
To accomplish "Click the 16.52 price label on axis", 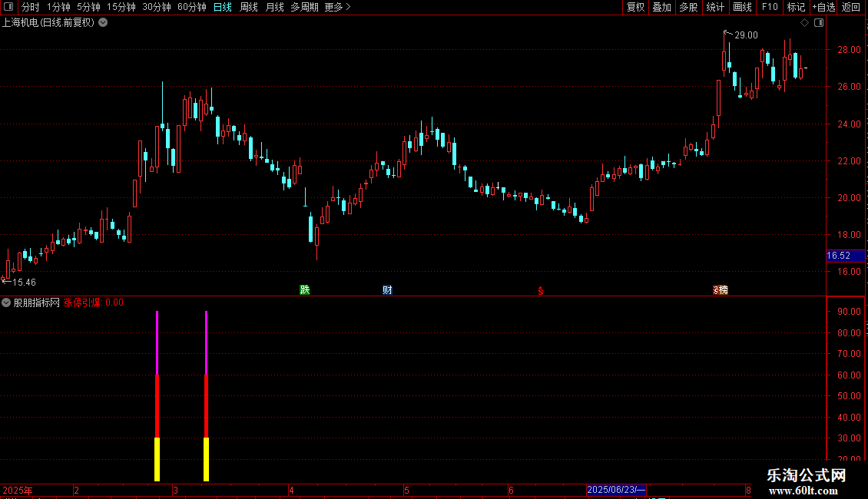I will point(845,256).
